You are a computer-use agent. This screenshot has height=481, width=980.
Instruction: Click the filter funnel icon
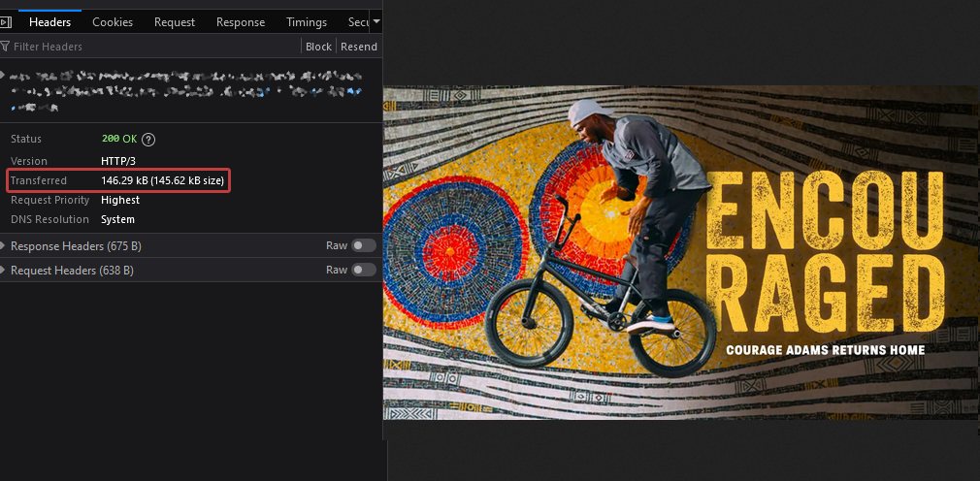(5, 47)
